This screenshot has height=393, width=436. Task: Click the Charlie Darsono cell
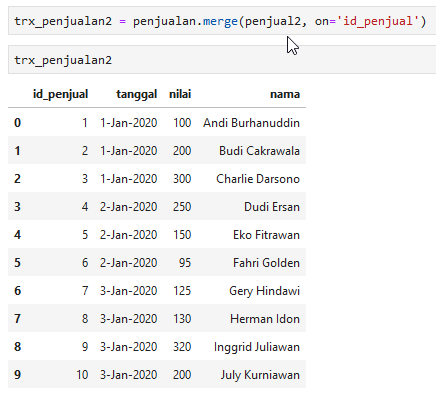(258, 179)
